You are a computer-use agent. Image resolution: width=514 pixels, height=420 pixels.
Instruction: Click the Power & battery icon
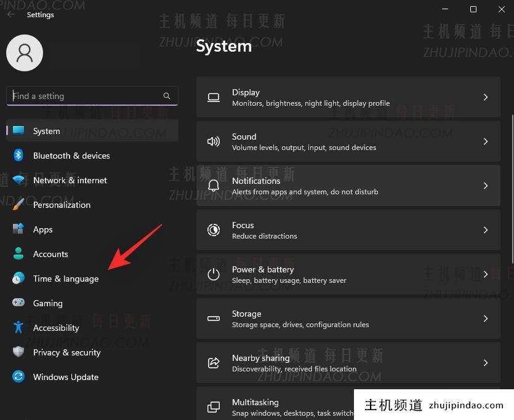click(x=213, y=274)
